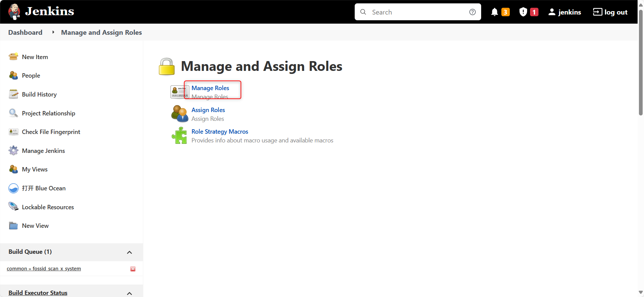
Task: Open Check File Fingerprint from sidebar
Action: click(x=51, y=132)
